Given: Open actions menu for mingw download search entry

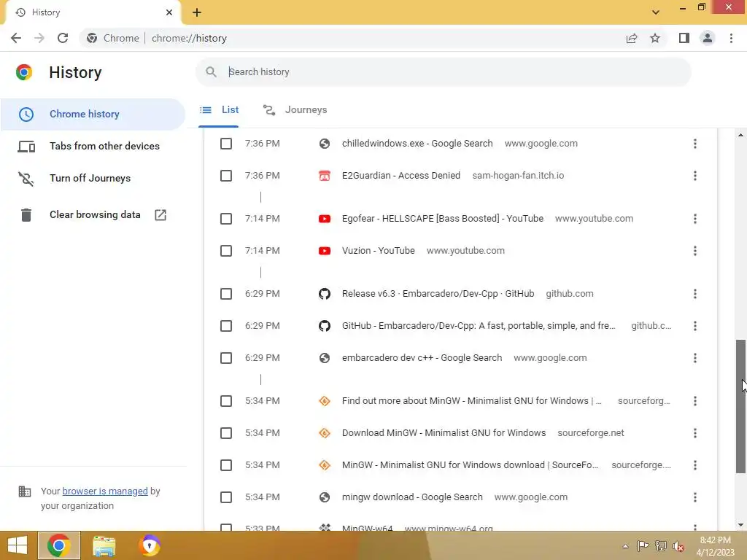Looking at the screenshot, I should [695, 497].
